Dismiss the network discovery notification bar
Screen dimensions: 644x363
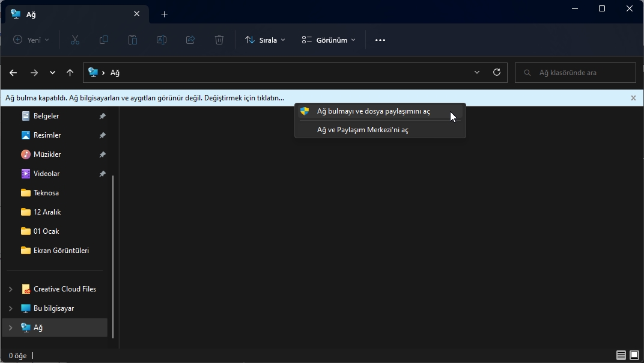[x=633, y=98]
